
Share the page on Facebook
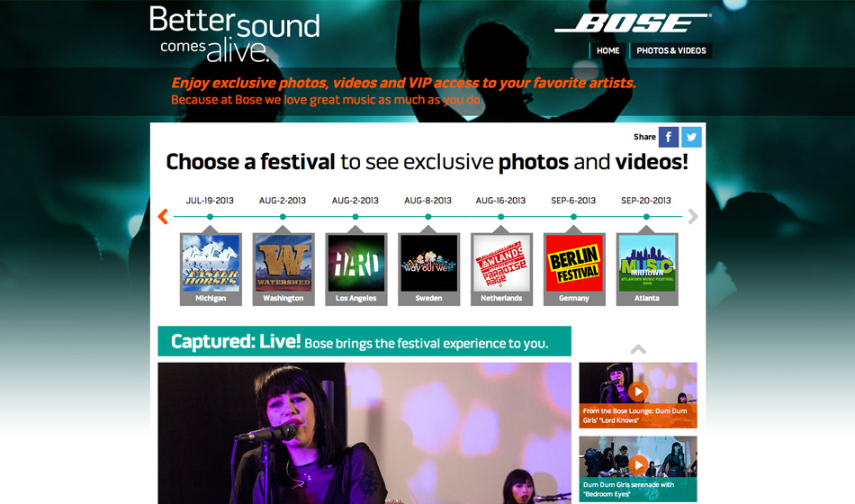(x=669, y=137)
